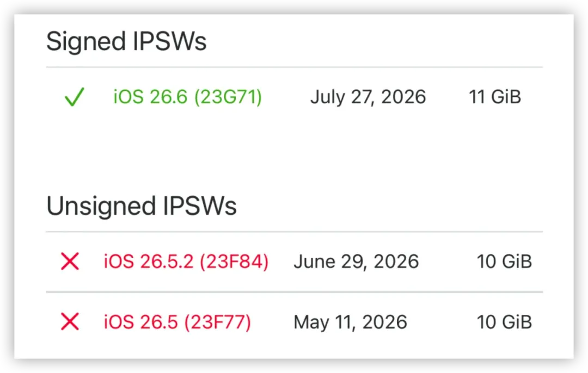
Task: Click the 23F77 build number text
Action: point(217,322)
